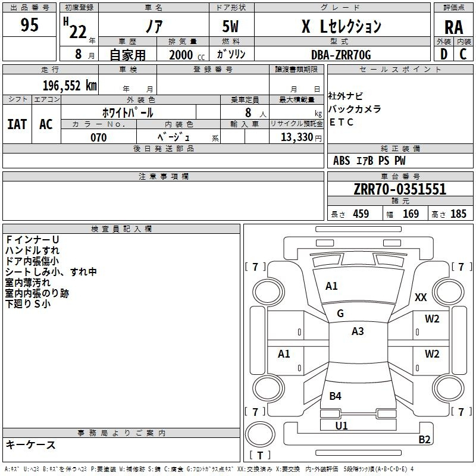Click the lower W2 door mark
476x476 pixels.
[432, 354]
